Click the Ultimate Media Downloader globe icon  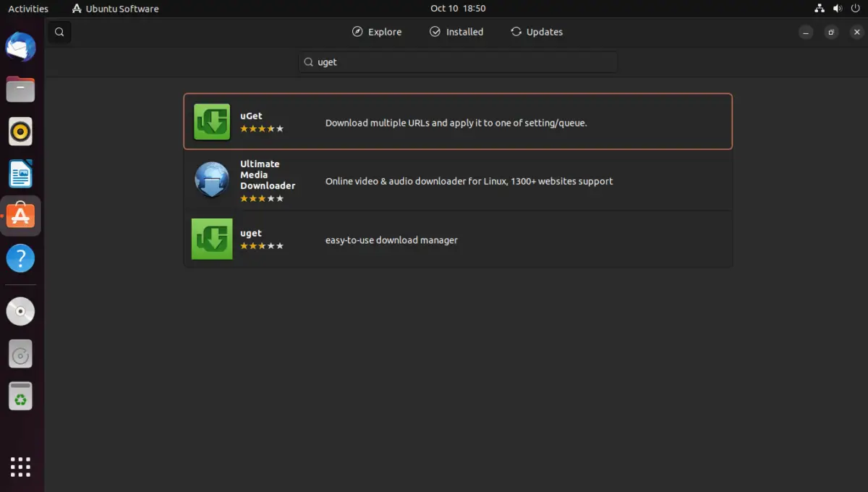(212, 180)
